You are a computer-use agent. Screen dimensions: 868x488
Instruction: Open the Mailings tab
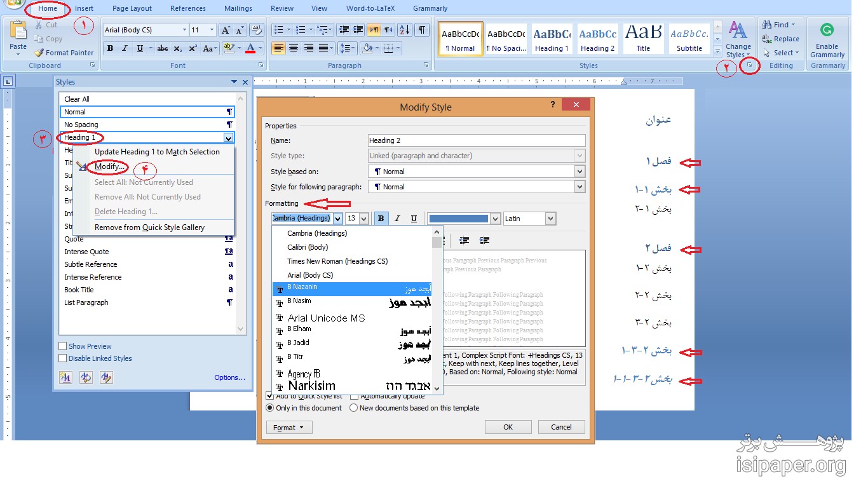pyautogui.click(x=238, y=8)
